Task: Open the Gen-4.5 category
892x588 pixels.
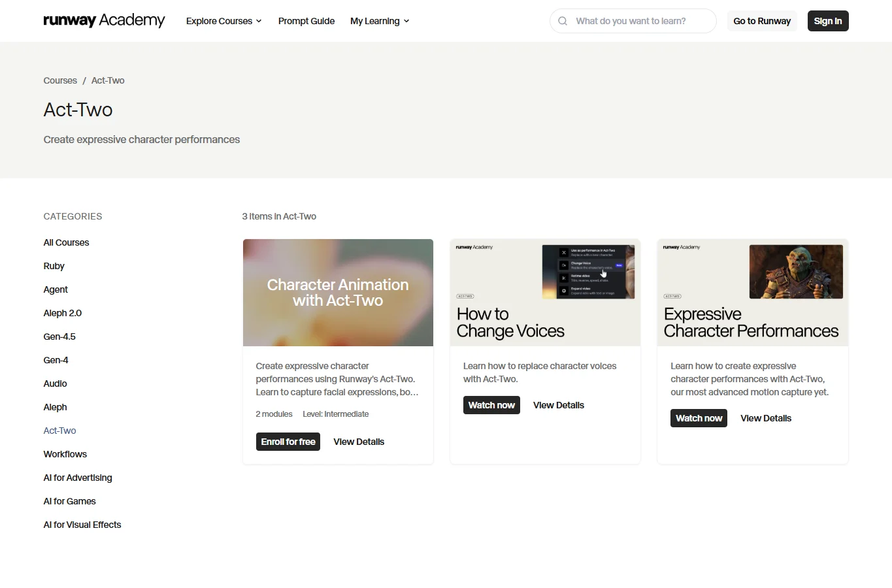Action: point(59,336)
